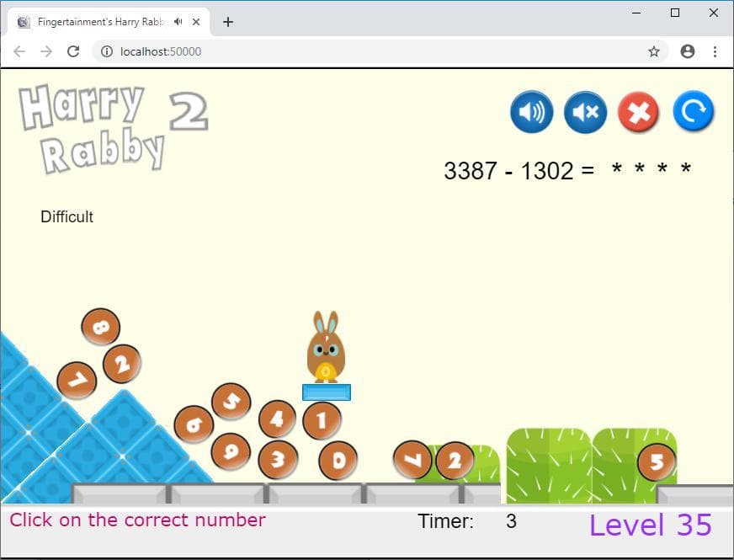The image size is (734, 560).
Task: Click the red X quit game button
Action: [639, 112]
